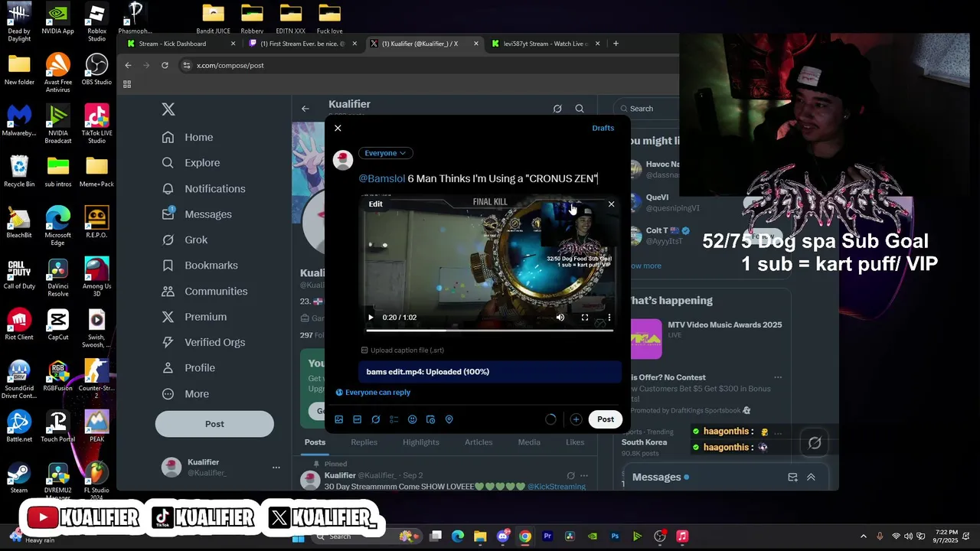Viewport: 980px width, 551px height.
Task: Add another post to the thread
Action: pos(576,419)
